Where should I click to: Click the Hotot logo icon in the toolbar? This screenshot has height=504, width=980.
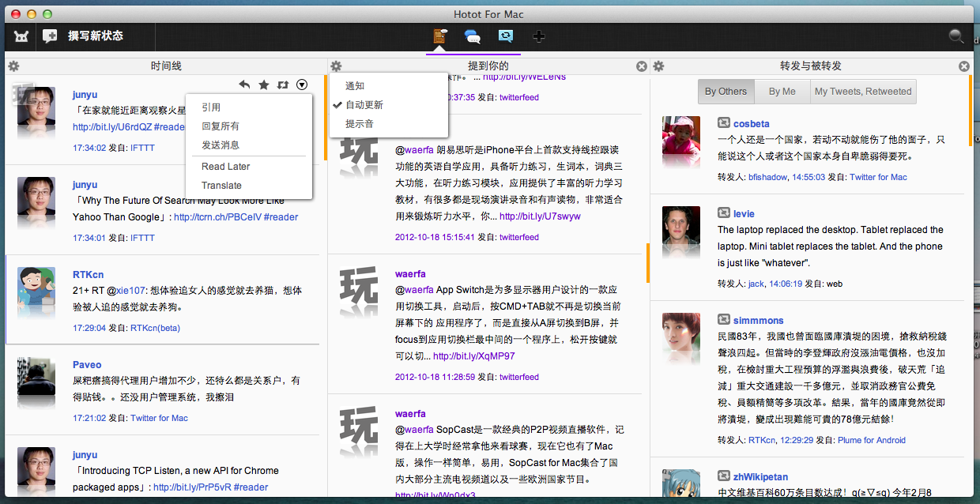21,36
